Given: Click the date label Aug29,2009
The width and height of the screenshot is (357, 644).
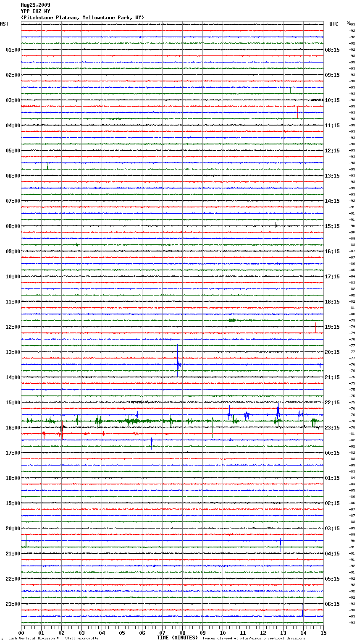Looking at the screenshot, I should (x=35, y=5).
